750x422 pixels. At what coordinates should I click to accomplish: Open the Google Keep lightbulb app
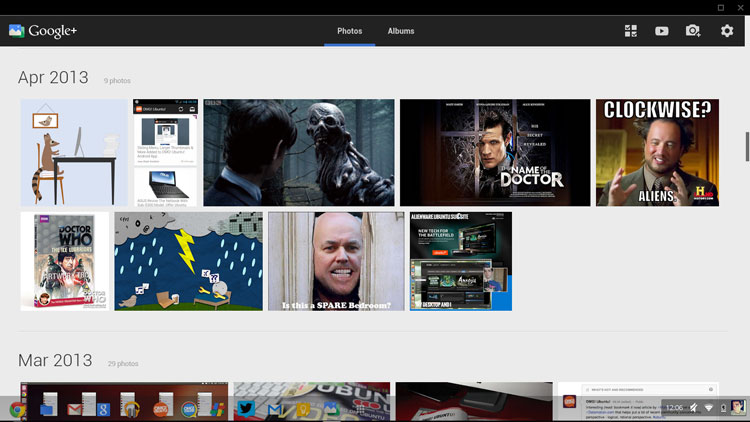303,410
